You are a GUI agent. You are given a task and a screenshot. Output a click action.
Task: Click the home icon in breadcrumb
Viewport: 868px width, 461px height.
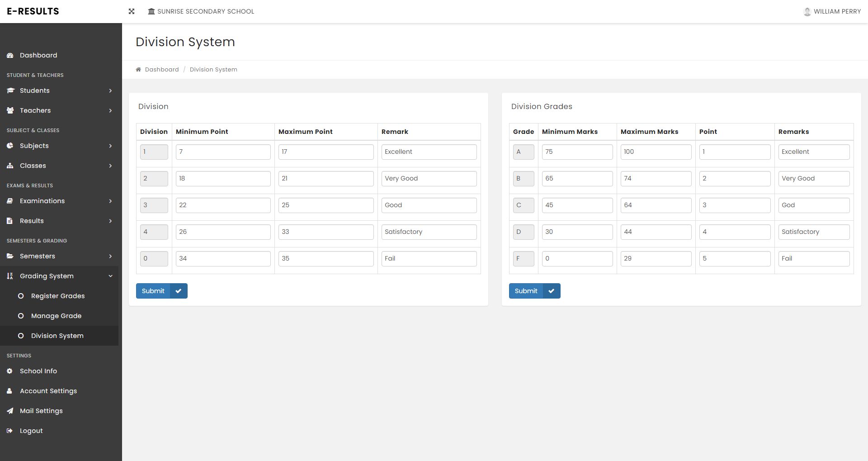[138, 70]
